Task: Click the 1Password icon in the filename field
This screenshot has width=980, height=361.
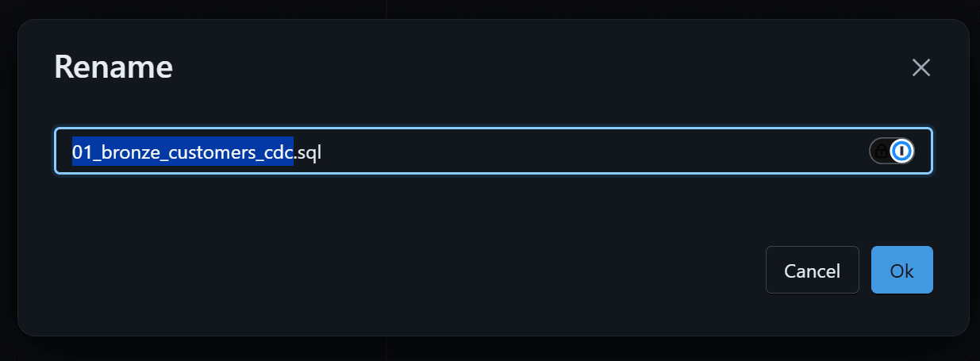Action: (901, 151)
